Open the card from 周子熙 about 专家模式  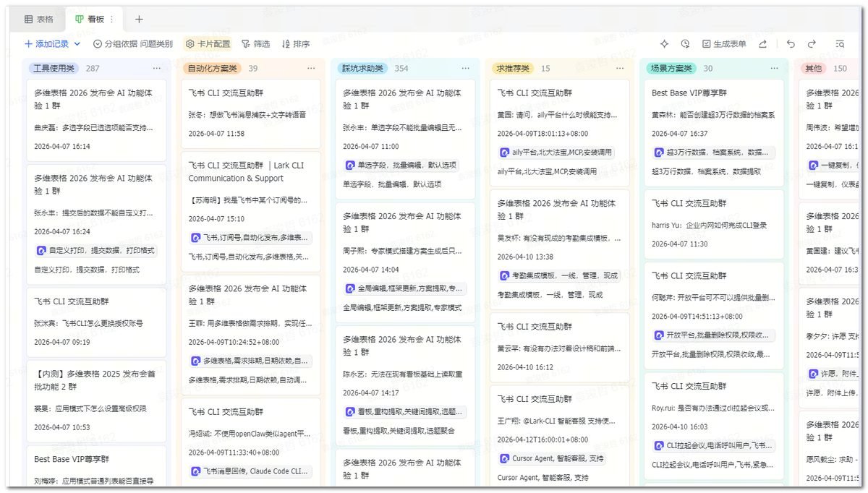click(405, 262)
